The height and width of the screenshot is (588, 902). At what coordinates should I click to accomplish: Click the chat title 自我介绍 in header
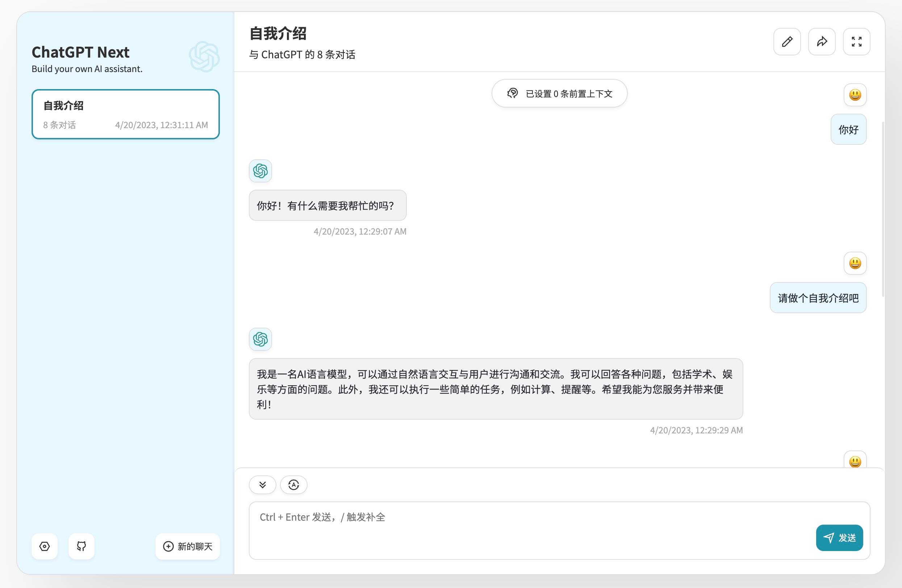coord(278,33)
